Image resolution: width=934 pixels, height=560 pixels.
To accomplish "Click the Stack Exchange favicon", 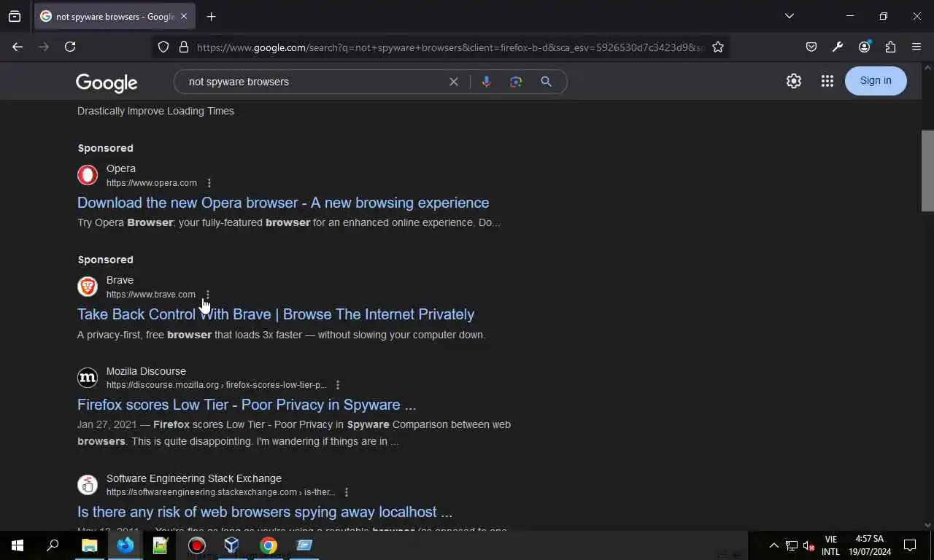I will pos(88,485).
